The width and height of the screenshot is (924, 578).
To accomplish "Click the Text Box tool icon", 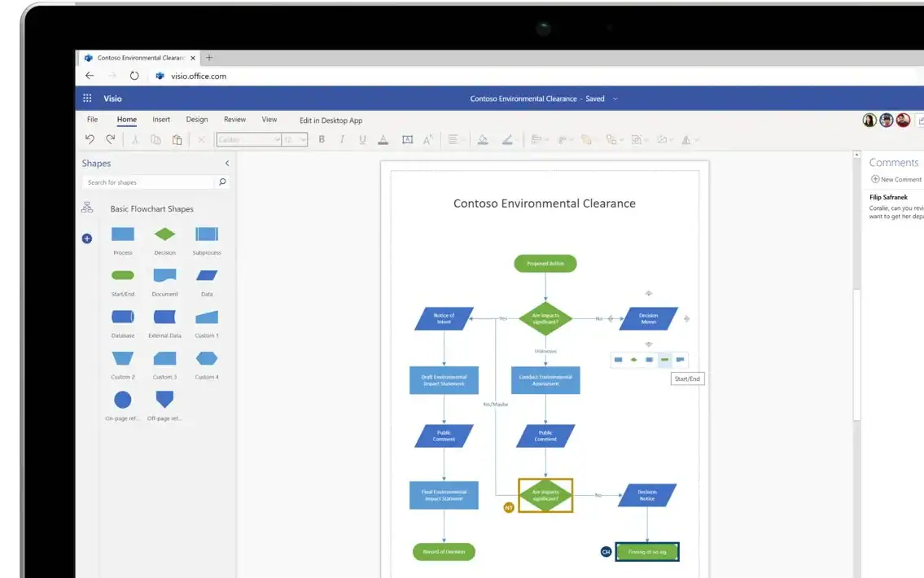I will pyautogui.click(x=407, y=140).
